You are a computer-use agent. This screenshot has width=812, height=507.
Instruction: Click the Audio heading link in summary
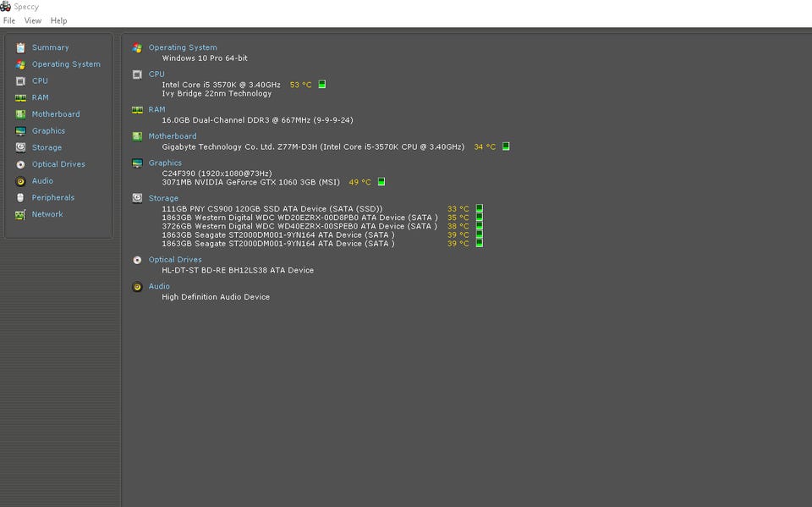point(159,286)
